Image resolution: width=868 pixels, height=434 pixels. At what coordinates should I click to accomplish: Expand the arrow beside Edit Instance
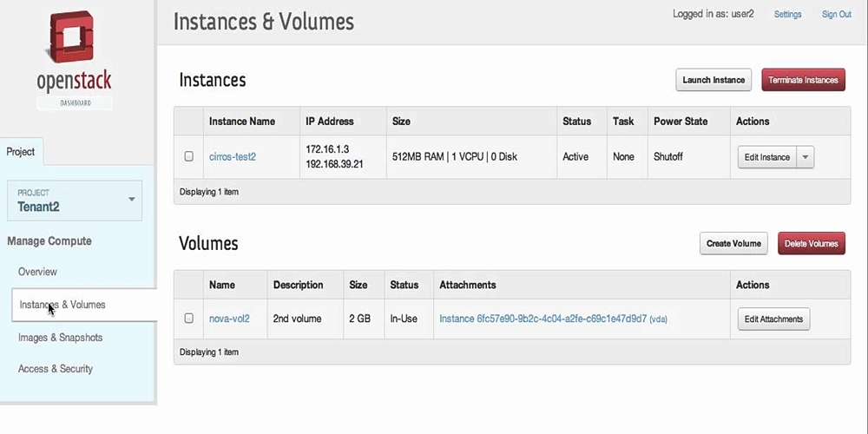pos(806,157)
